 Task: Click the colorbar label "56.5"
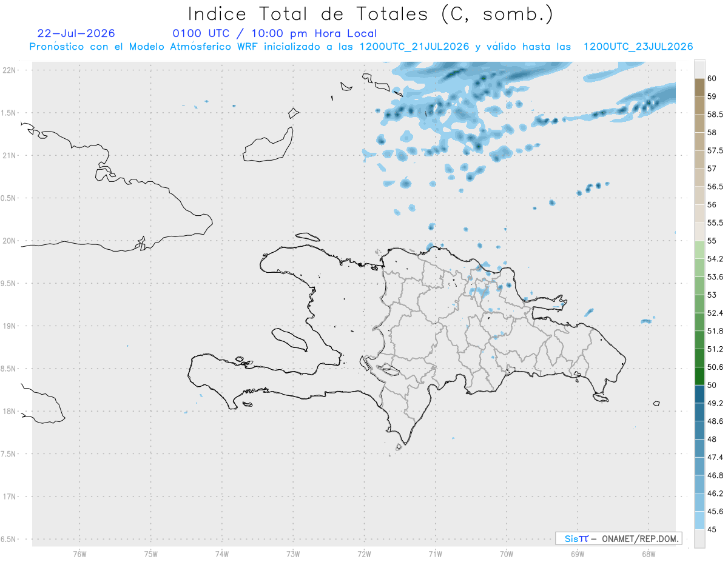(715, 187)
